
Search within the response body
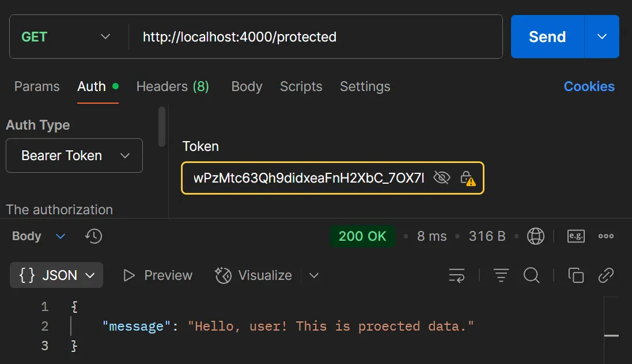click(531, 275)
